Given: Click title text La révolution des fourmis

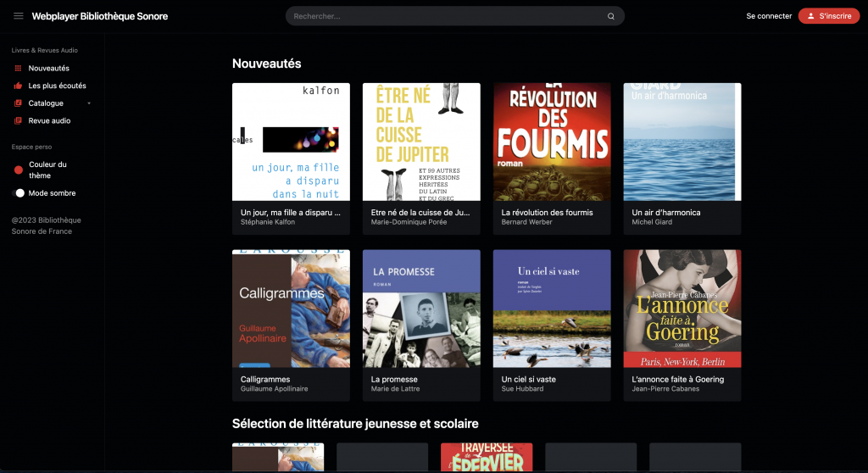Looking at the screenshot, I should [x=547, y=213].
